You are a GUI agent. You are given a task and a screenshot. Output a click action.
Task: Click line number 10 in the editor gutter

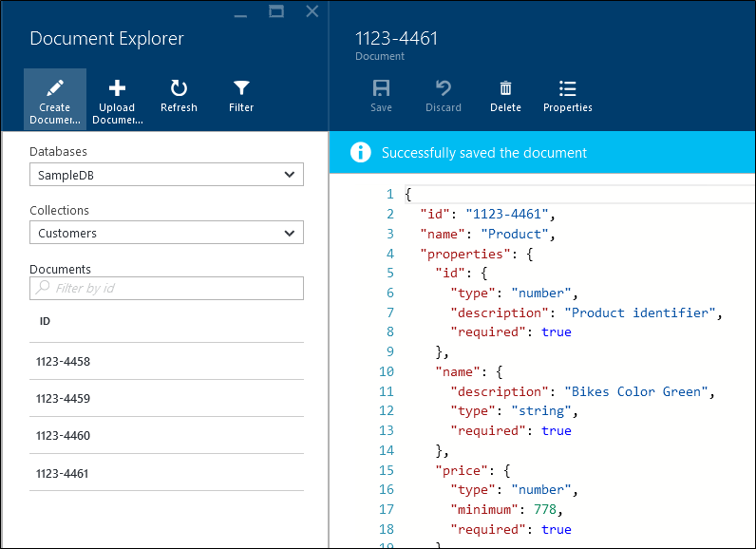387,371
